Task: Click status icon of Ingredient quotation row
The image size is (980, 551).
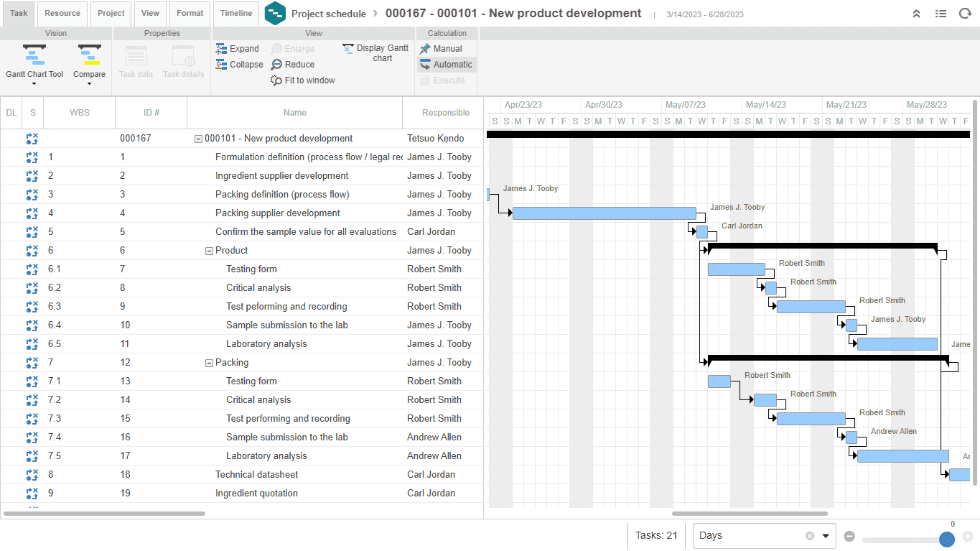Action: coord(32,494)
